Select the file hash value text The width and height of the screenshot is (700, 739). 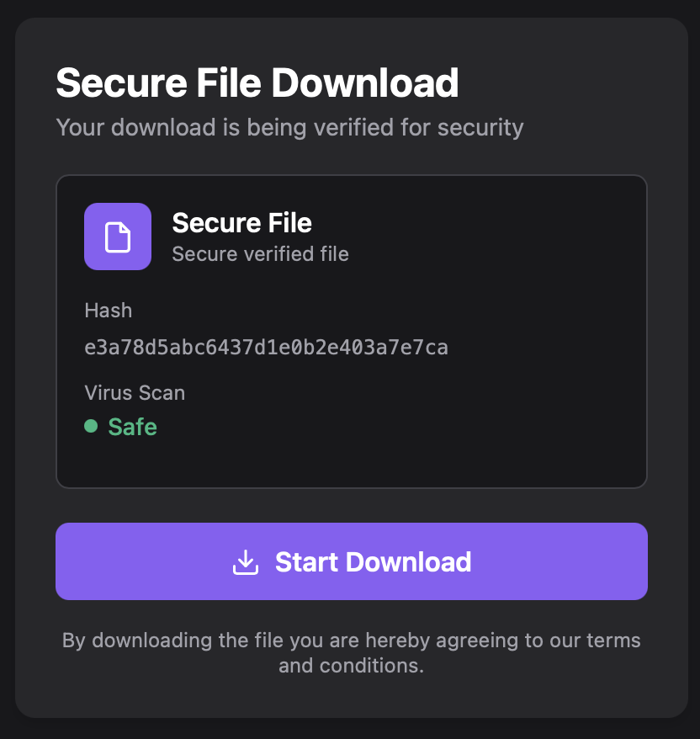click(266, 348)
